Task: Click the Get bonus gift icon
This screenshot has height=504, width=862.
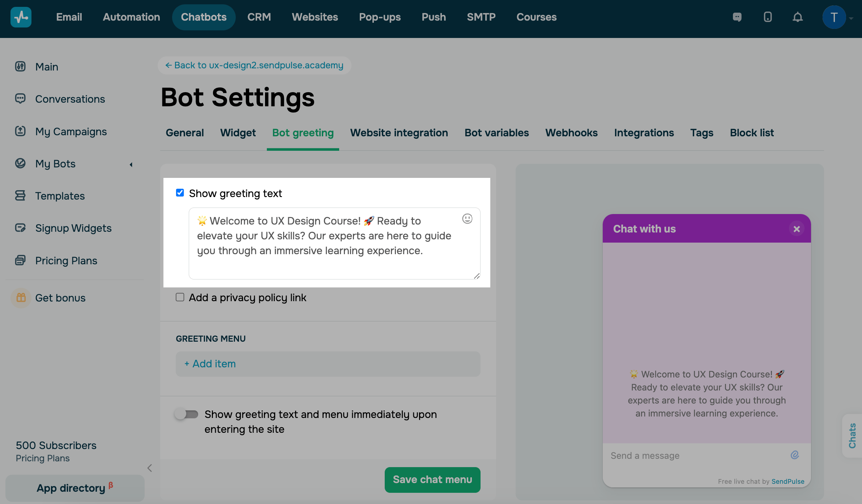Action: tap(21, 298)
